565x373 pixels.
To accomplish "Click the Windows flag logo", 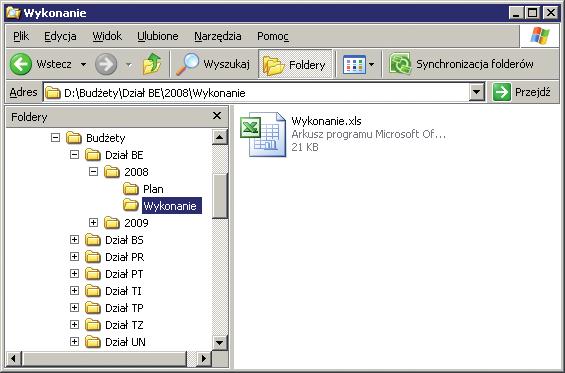I will [539, 36].
